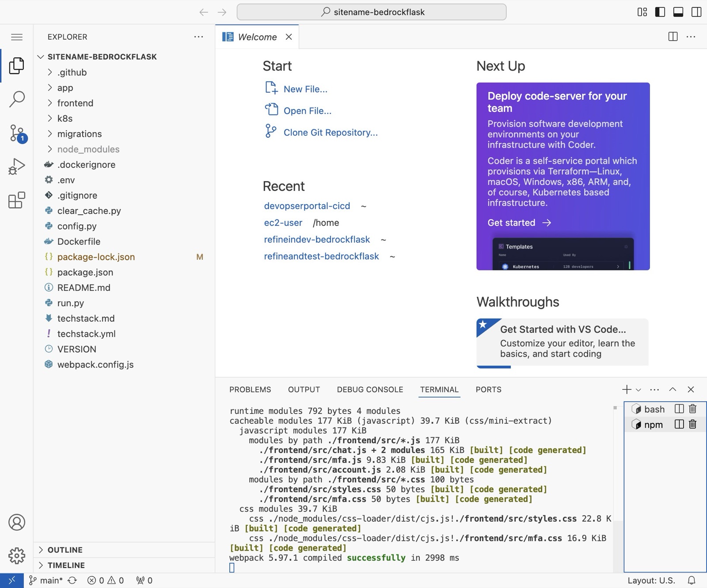
Task: Open the hamburger application menu
Action: (x=17, y=37)
